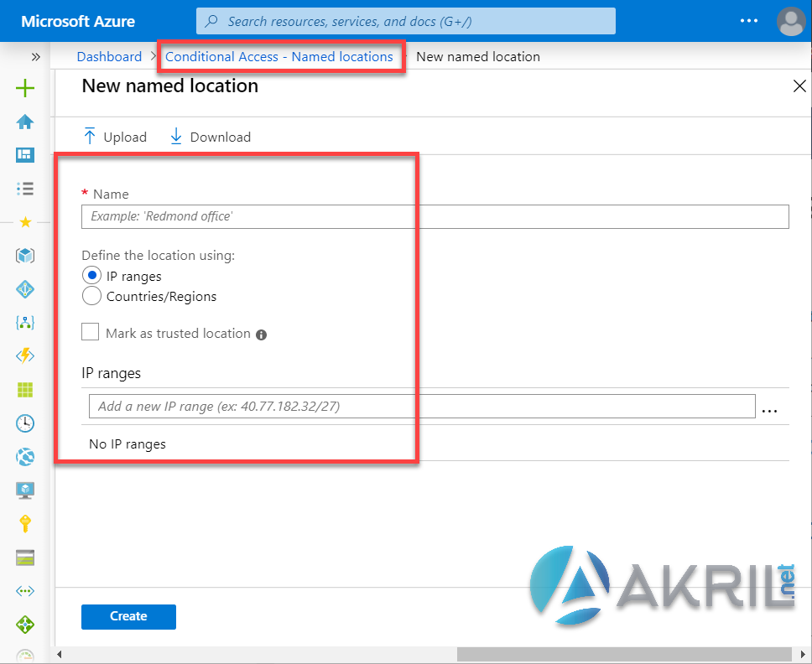The image size is (812, 664).
Task: Click the search resources, services, and docs box
Action: (x=405, y=21)
